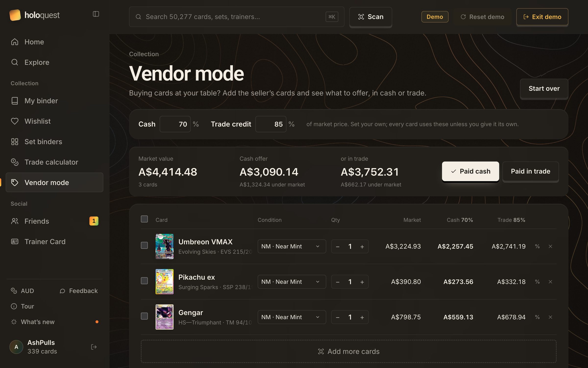588x368 pixels.
Task: Decrease Gengar quantity with minus
Action: point(338,317)
